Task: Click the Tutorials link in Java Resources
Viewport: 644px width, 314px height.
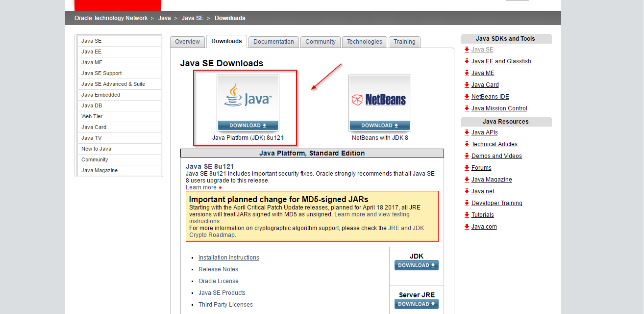Action: [x=483, y=215]
